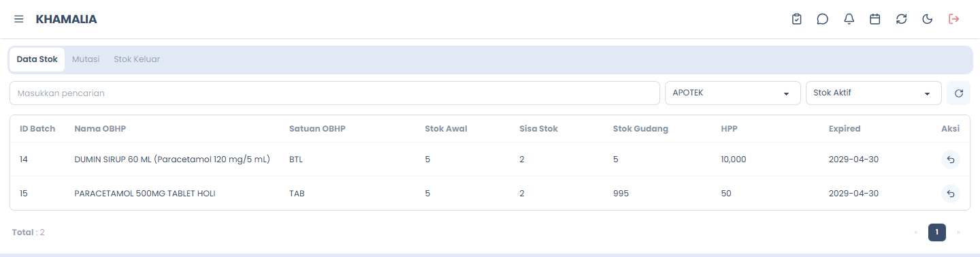Click the TAB unit cell

point(297,194)
